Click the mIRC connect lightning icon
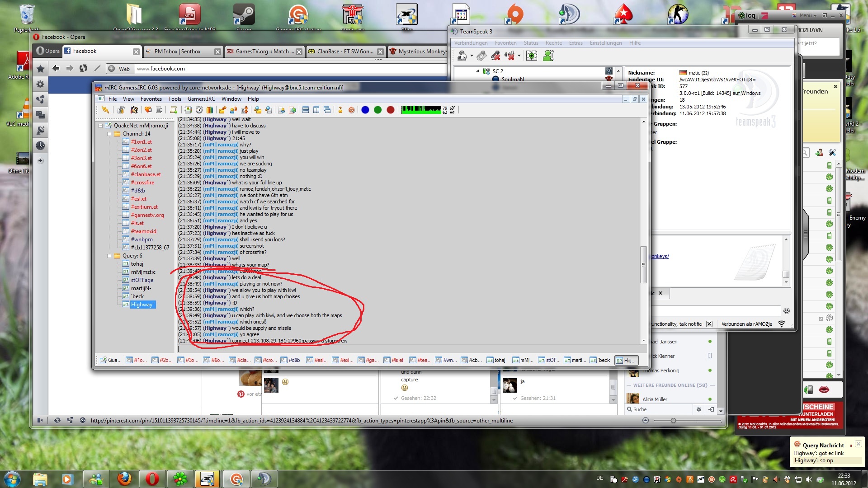This screenshot has width=868, height=488. tap(105, 110)
